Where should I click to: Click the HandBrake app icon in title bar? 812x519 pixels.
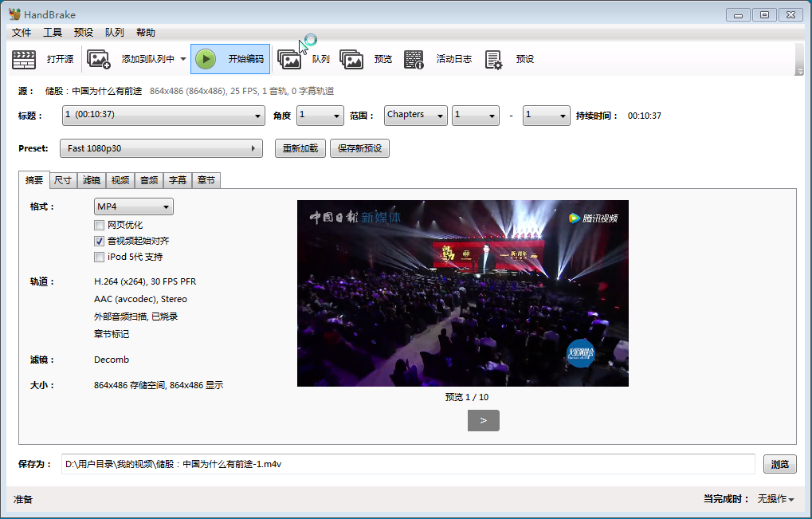[14, 14]
